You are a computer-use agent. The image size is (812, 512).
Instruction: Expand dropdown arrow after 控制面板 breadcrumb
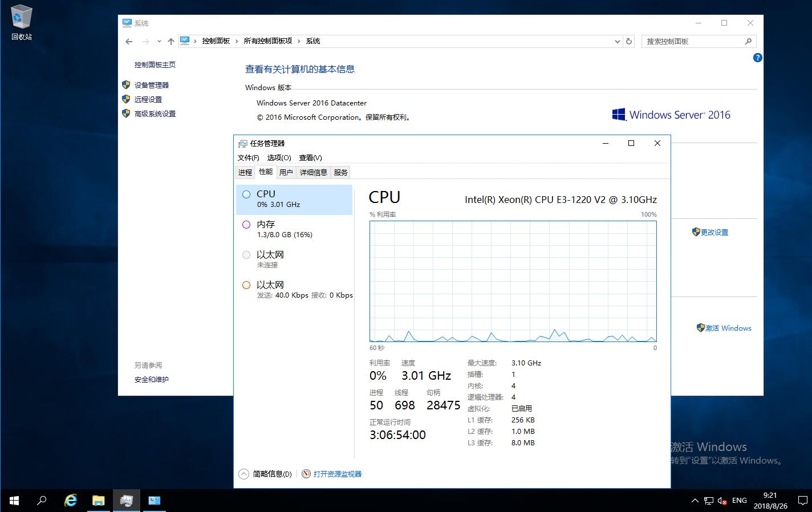pyautogui.click(x=237, y=41)
